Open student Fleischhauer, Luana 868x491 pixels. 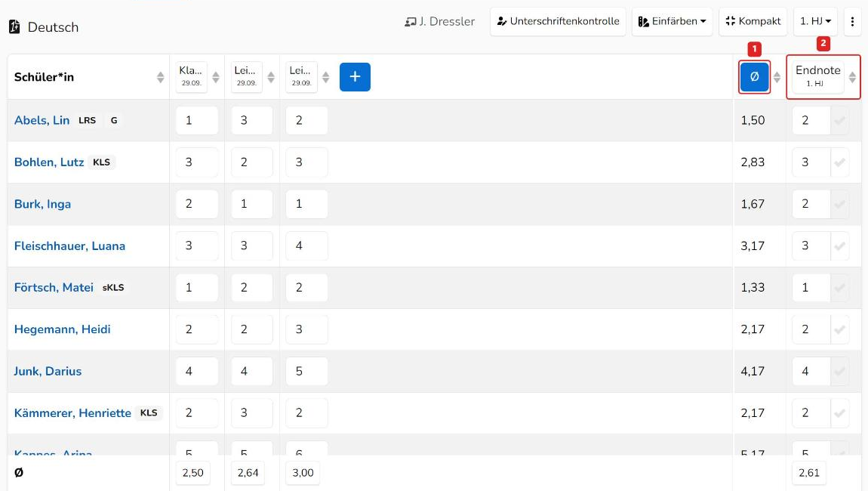(69, 246)
